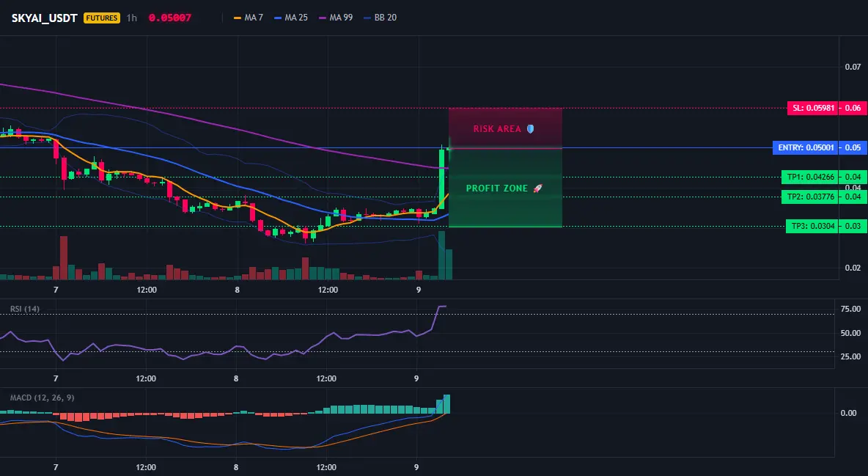Click the shield icon in RISK AREA
Viewport: 868px width, 476px height.
point(530,128)
